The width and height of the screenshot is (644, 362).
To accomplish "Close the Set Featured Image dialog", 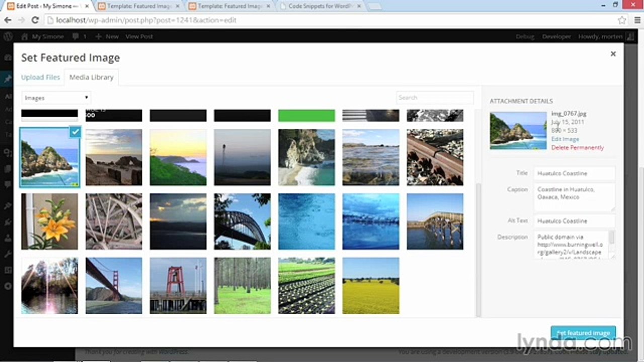I will pos(613,54).
